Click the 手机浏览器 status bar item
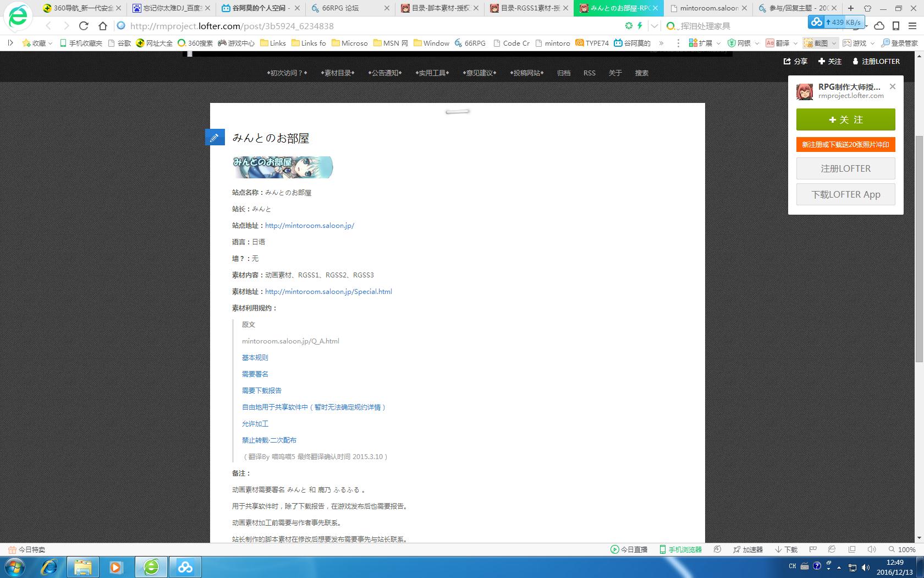Screen dimensions: 924x578 point(680,549)
